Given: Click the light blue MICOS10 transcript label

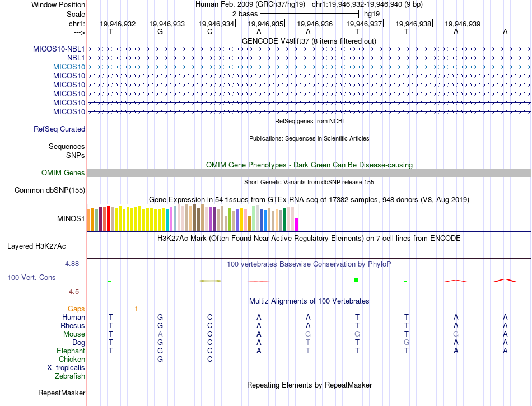Looking at the screenshot, I should (x=69, y=67).
